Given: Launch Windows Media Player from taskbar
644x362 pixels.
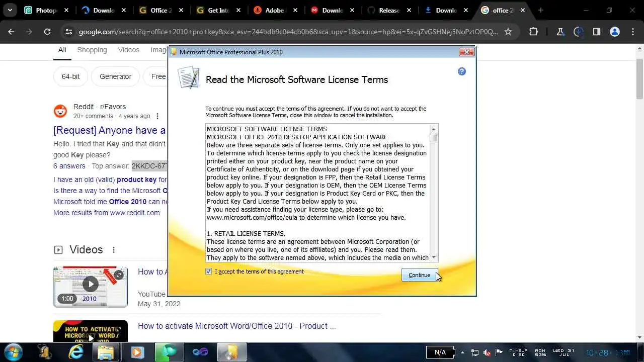Looking at the screenshot, I should coord(137,352).
